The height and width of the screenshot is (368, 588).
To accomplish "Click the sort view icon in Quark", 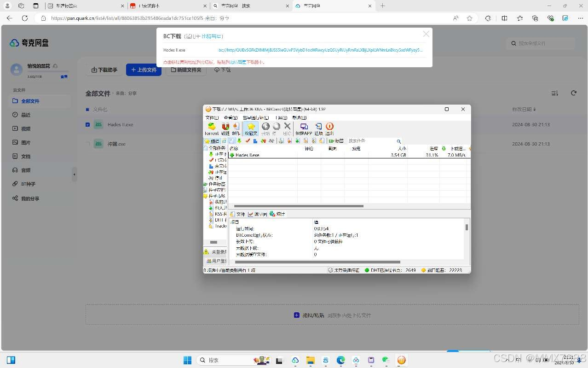I will pos(554,93).
